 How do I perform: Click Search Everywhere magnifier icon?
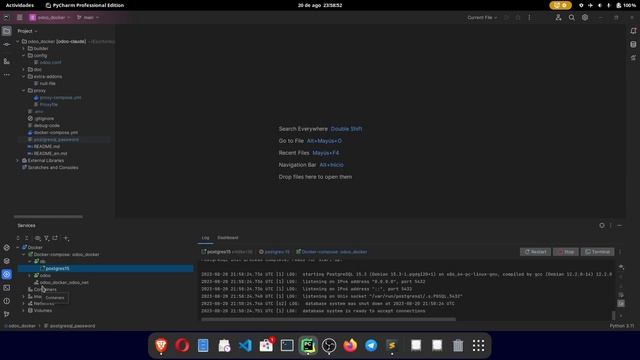[571, 18]
